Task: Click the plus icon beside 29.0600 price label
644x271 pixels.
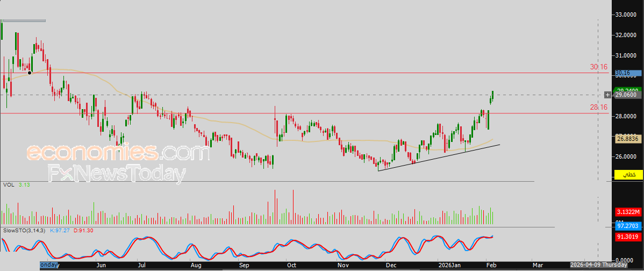Action: click(x=607, y=95)
